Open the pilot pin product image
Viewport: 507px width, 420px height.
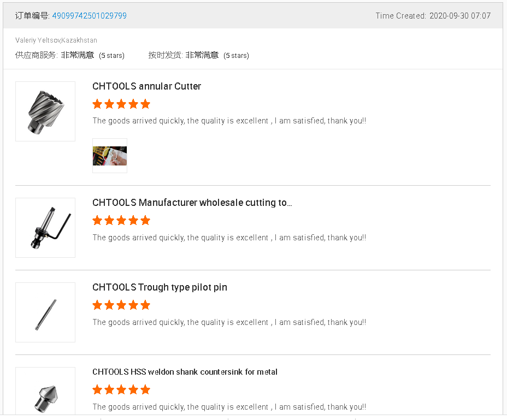point(45,312)
